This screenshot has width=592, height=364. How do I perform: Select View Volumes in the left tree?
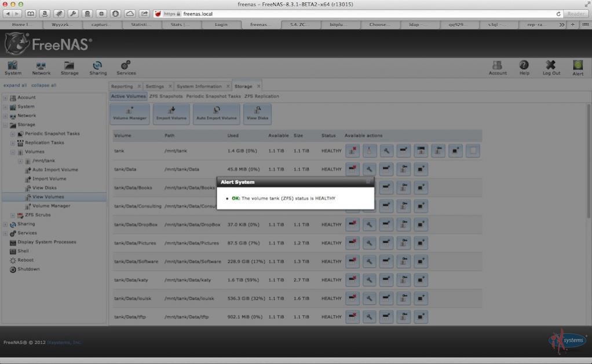(48, 197)
